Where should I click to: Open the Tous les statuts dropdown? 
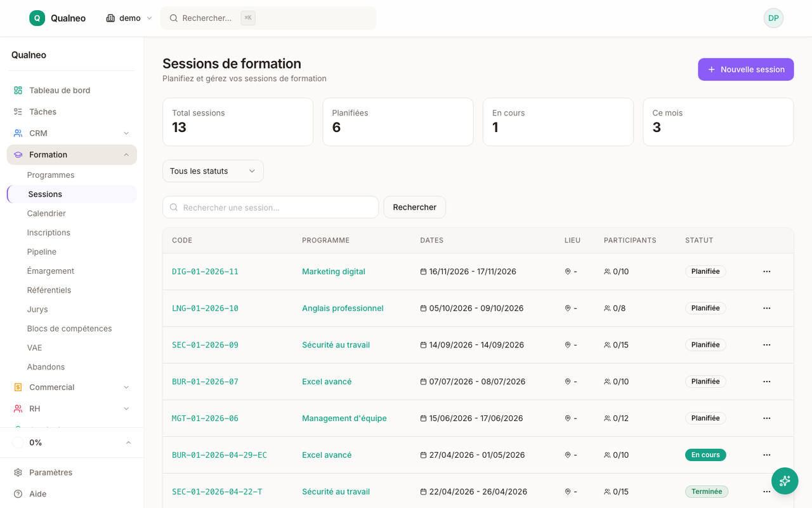click(x=213, y=171)
